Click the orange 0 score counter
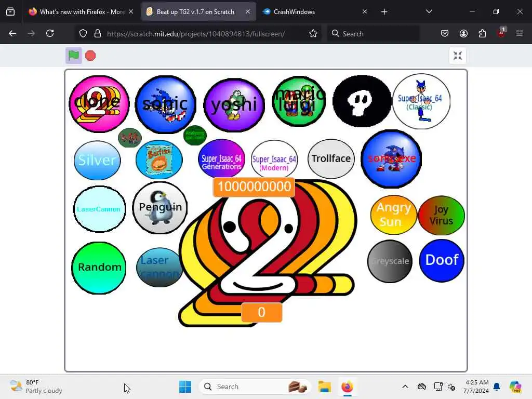Screen dimensions: 532x399 [261, 312]
